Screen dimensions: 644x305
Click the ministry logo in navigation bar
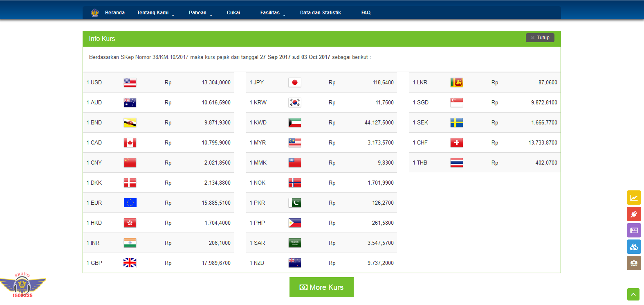pos(95,13)
